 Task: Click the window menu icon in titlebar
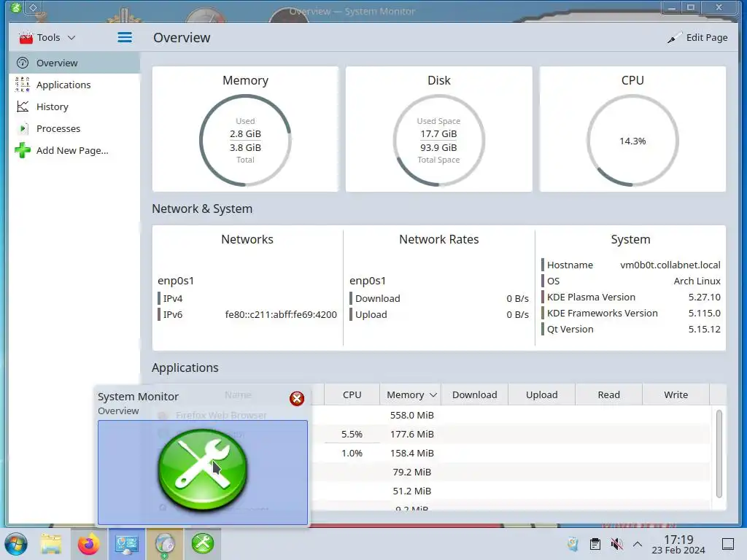point(16,7)
